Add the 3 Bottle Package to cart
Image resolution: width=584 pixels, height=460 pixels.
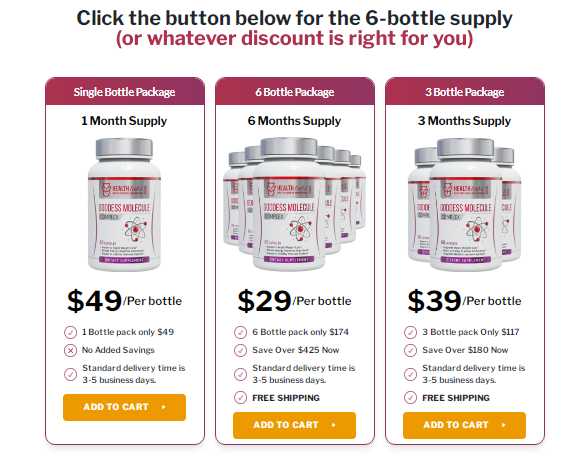[464, 425]
